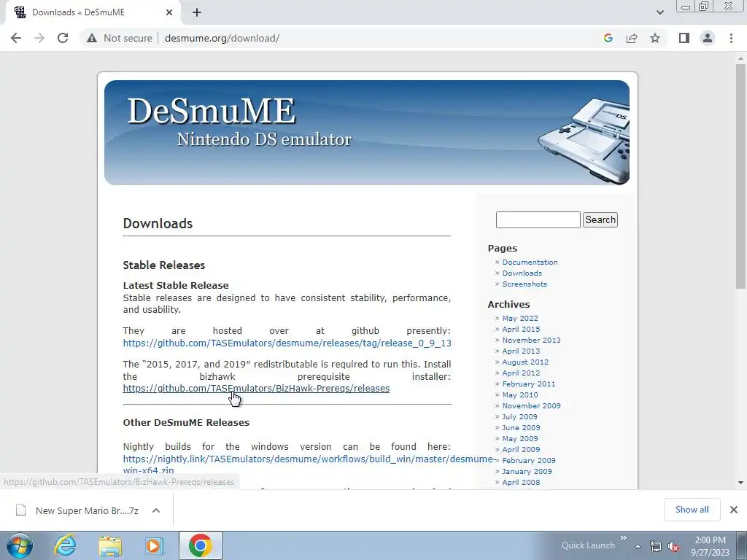Open the Google icon in address bar
This screenshot has height=560, width=747.
608,38
